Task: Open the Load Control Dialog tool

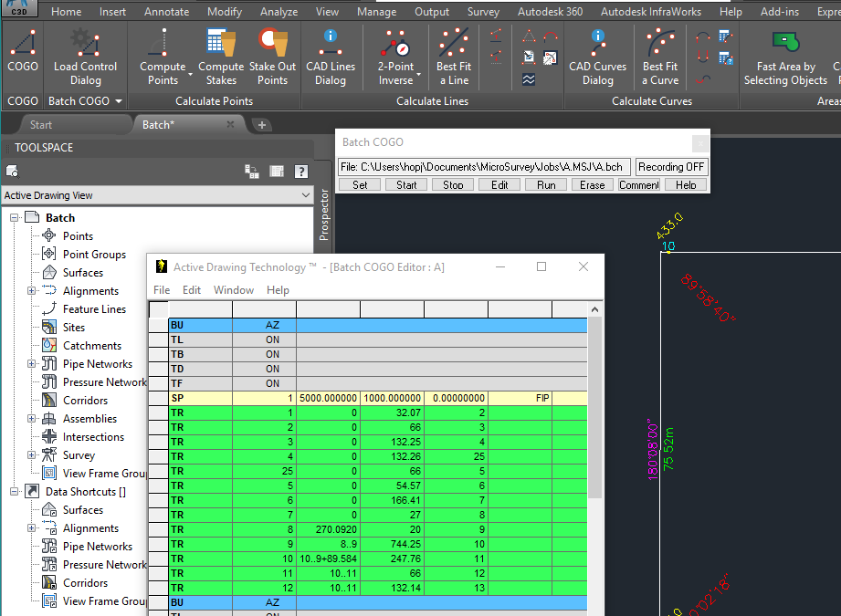Action: [x=85, y=57]
